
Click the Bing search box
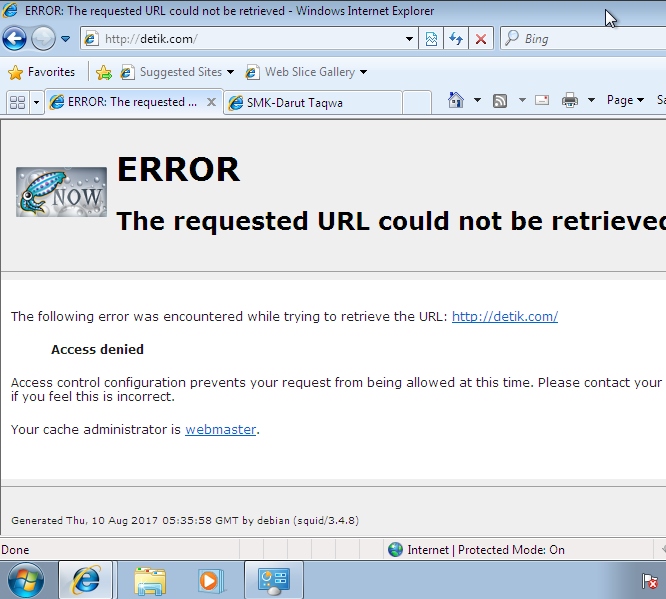(x=583, y=39)
